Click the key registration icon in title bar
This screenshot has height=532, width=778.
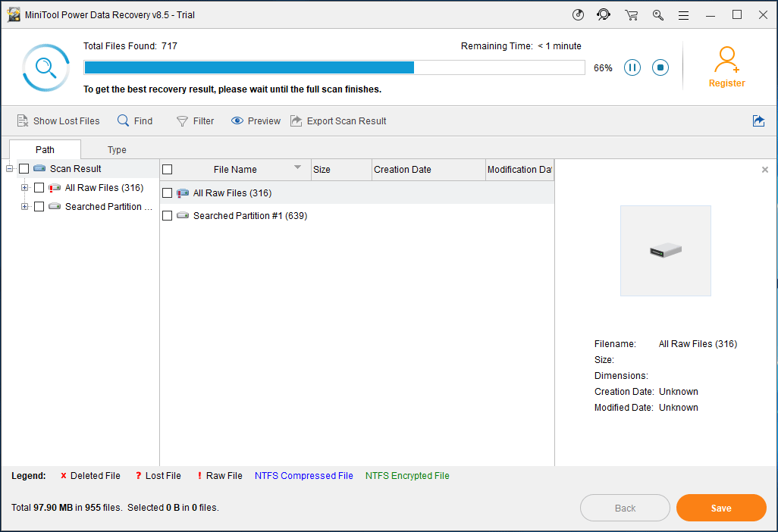658,15
